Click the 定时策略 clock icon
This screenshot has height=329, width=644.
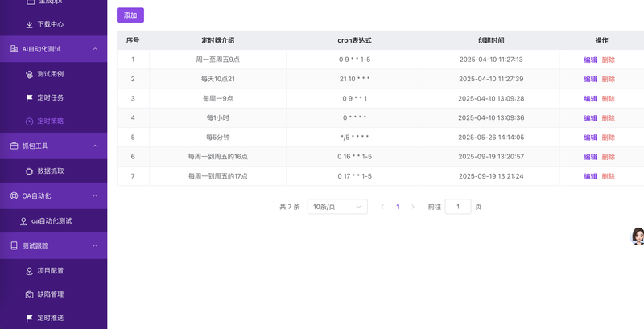30,121
